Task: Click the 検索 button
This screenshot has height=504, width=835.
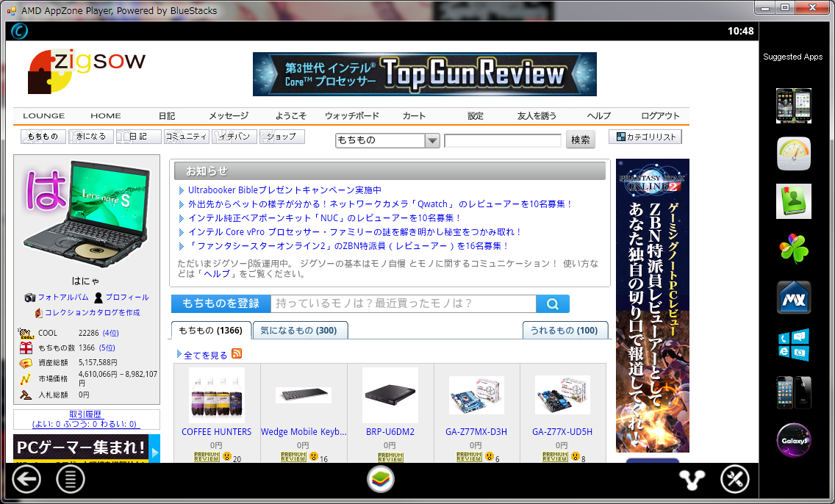Action: (581, 140)
